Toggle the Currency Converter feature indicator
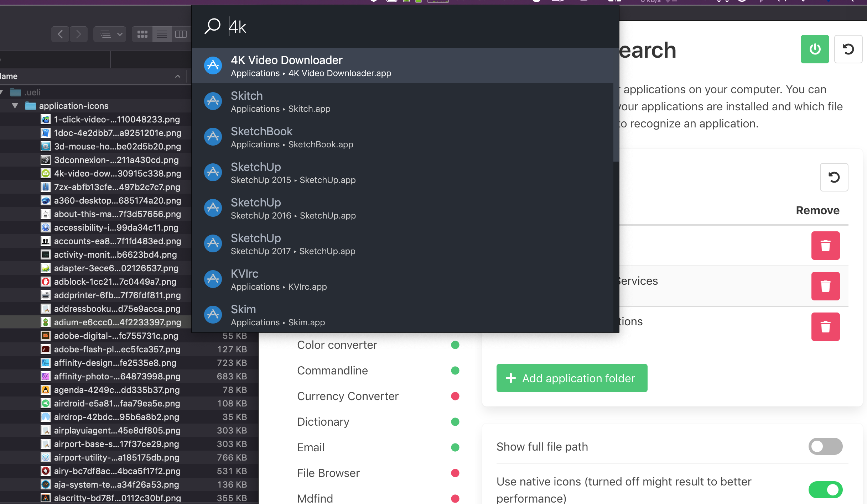The height and width of the screenshot is (504, 867). click(455, 396)
